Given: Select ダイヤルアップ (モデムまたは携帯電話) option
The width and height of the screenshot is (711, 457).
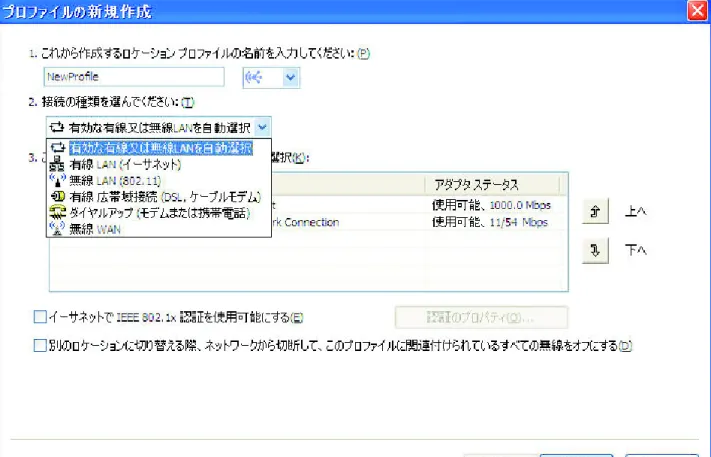Looking at the screenshot, I should click(x=160, y=213).
